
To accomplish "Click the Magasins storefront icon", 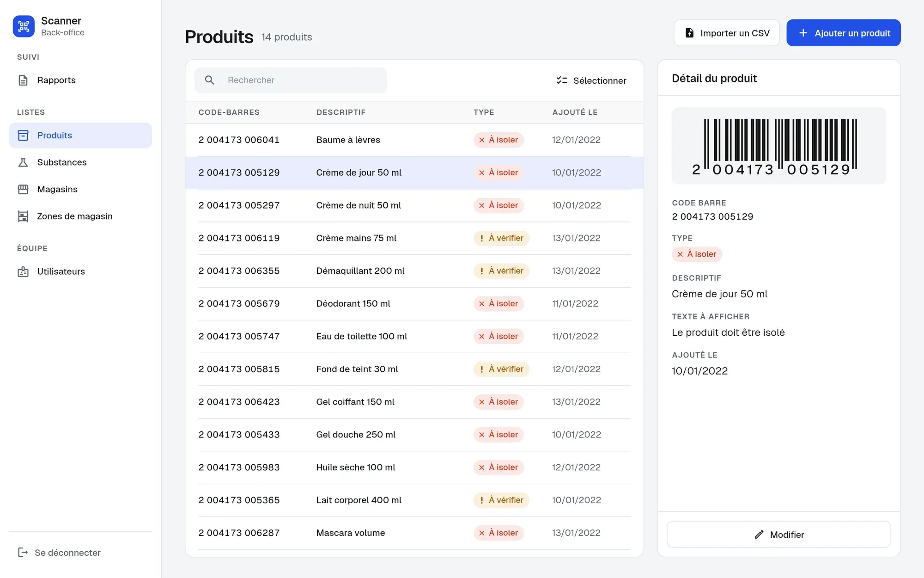I will 23,189.
